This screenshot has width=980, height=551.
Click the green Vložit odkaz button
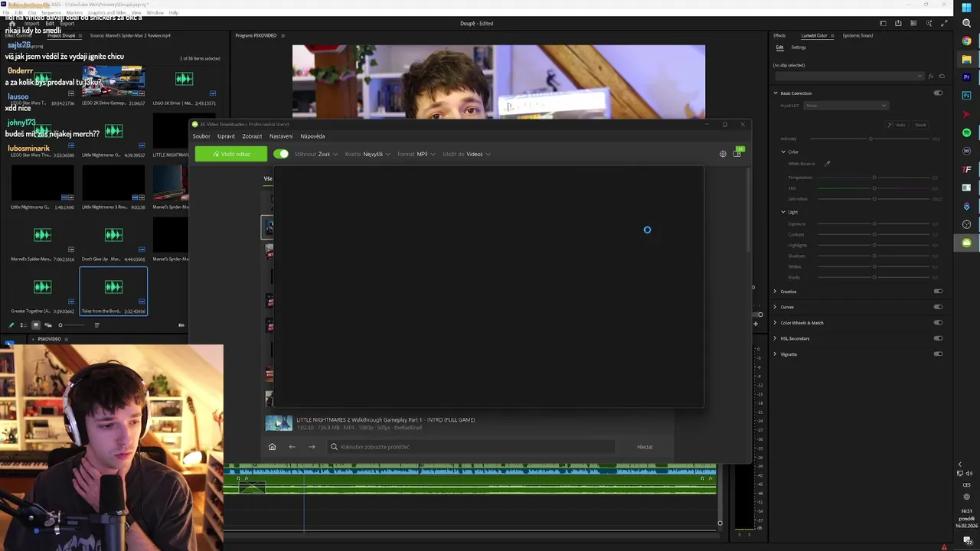pos(231,154)
